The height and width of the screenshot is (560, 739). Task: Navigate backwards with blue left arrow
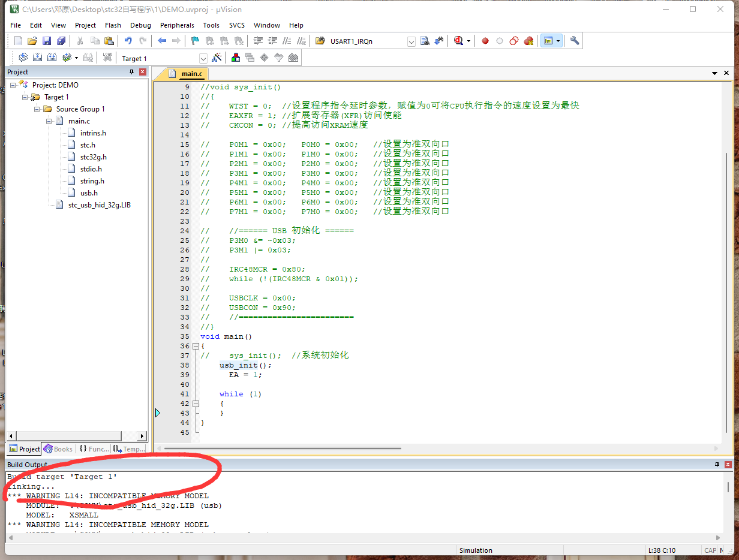pyautogui.click(x=162, y=41)
